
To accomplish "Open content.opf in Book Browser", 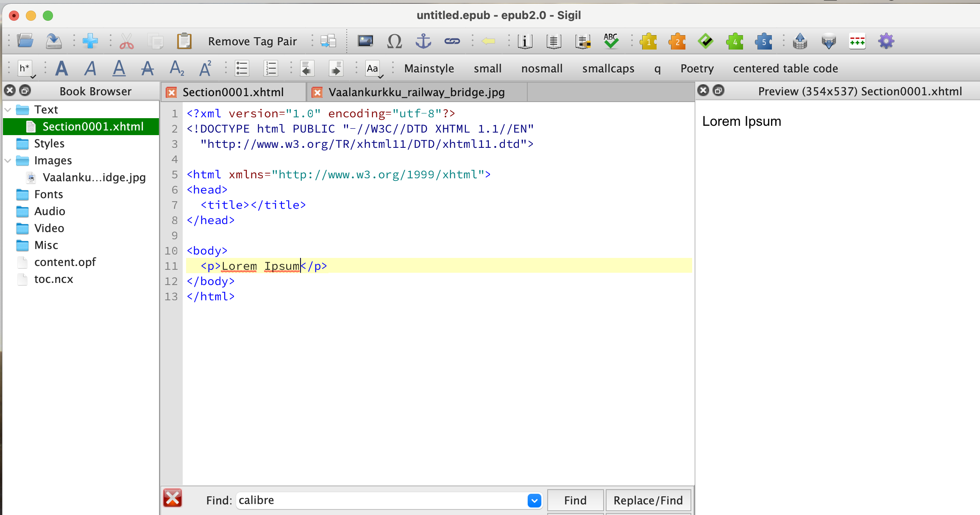I will [65, 262].
